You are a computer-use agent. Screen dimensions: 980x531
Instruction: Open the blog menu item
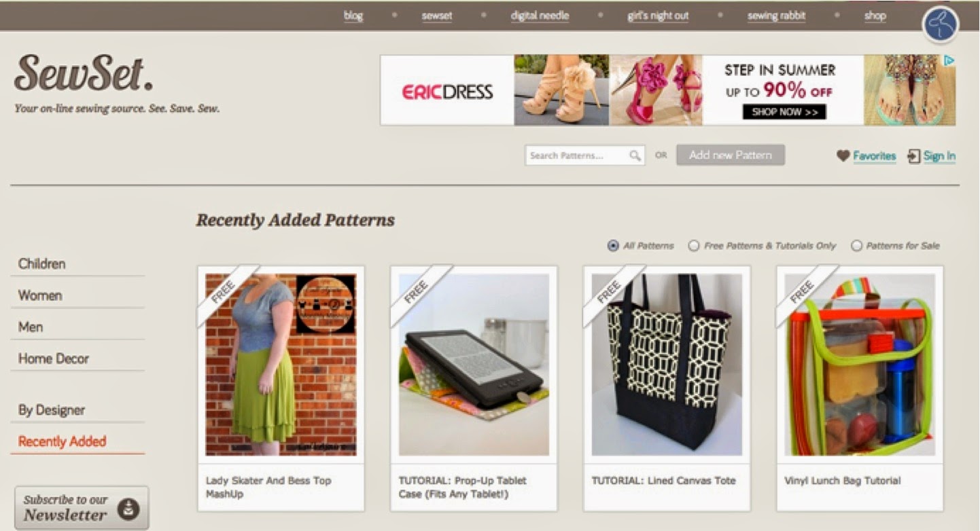click(x=353, y=16)
